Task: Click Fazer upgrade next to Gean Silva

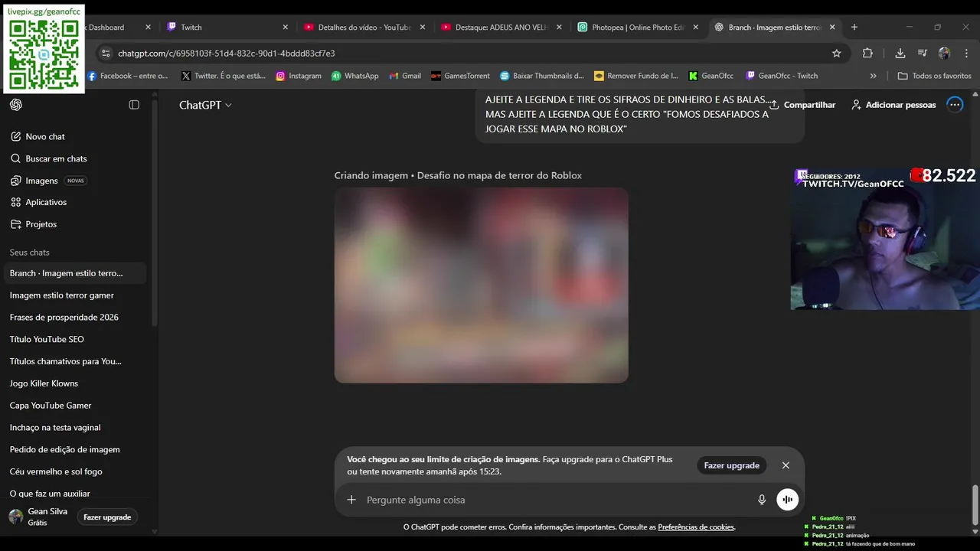Action: click(x=107, y=517)
